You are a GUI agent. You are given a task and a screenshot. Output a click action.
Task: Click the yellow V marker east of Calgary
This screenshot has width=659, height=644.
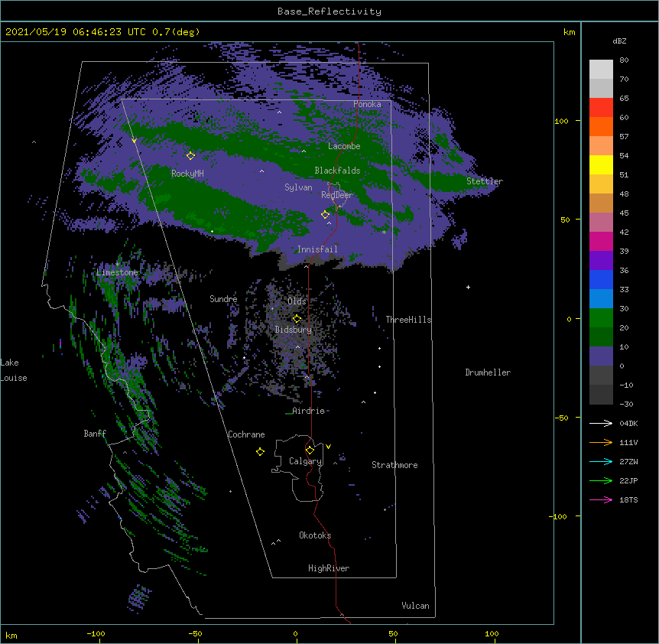click(328, 447)
